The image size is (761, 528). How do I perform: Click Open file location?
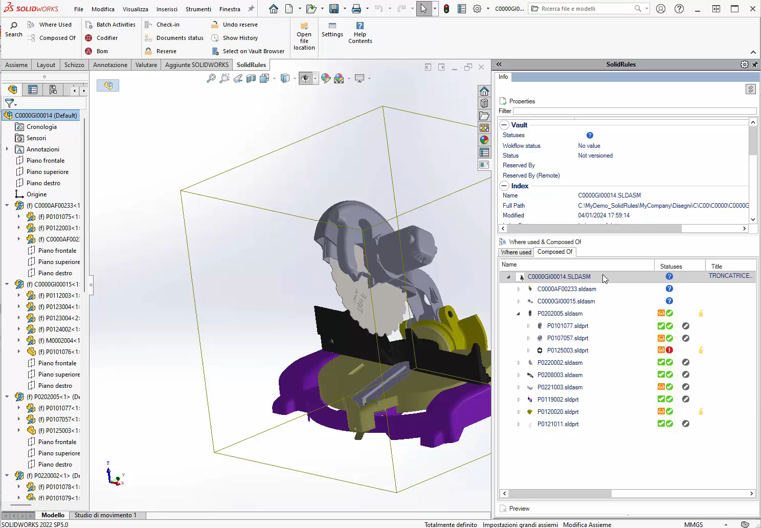click(304, 36)
